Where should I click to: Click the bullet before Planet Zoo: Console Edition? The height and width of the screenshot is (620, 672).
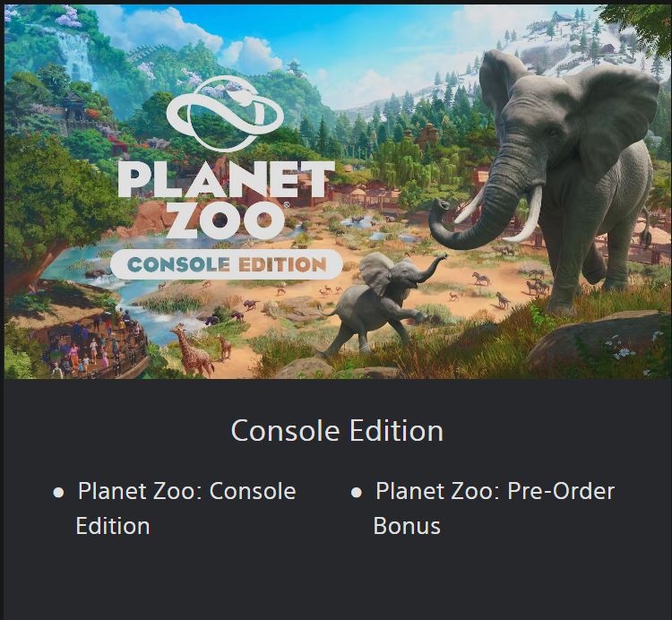[x=58, y=493]
